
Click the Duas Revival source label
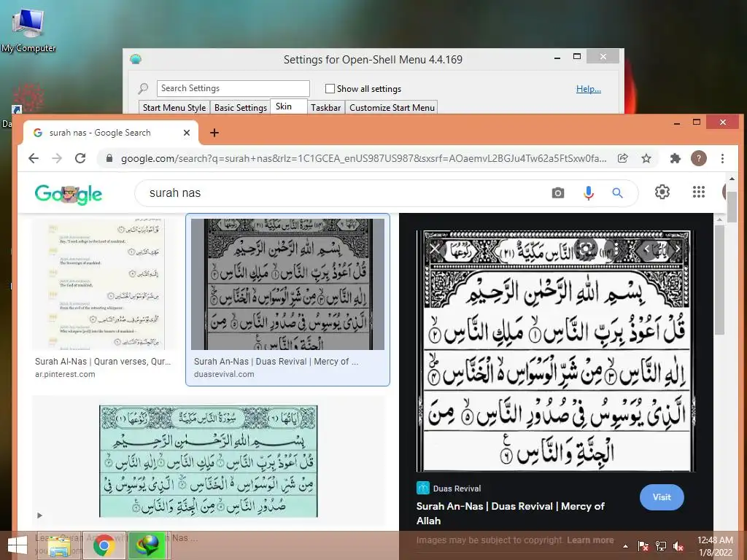tap(457, 489)
